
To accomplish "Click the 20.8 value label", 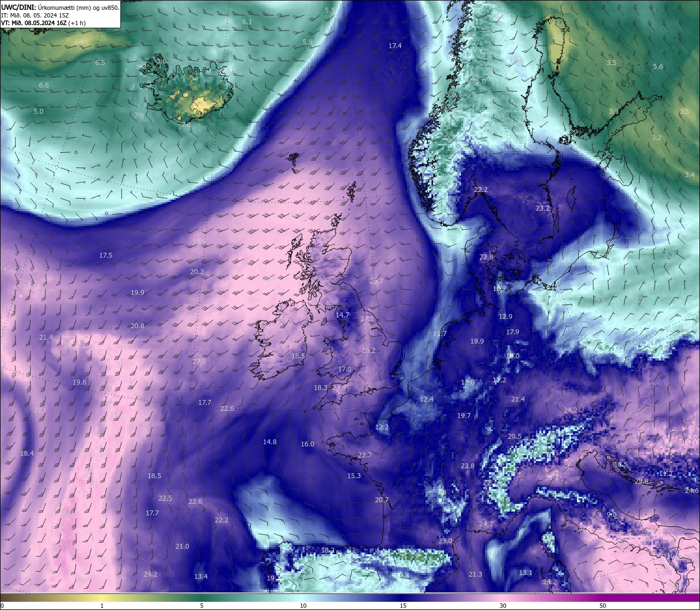I will pyautogui.click(x=137, y=326).
